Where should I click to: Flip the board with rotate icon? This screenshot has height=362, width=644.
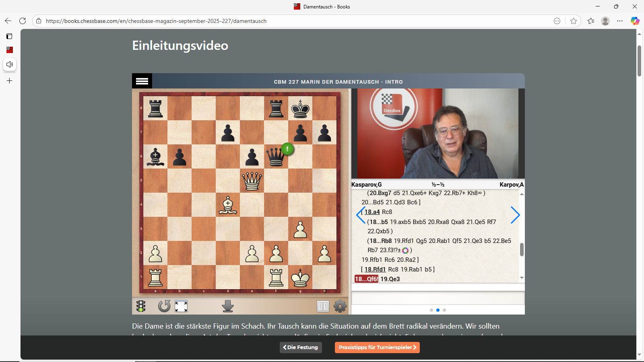[164, 306]
